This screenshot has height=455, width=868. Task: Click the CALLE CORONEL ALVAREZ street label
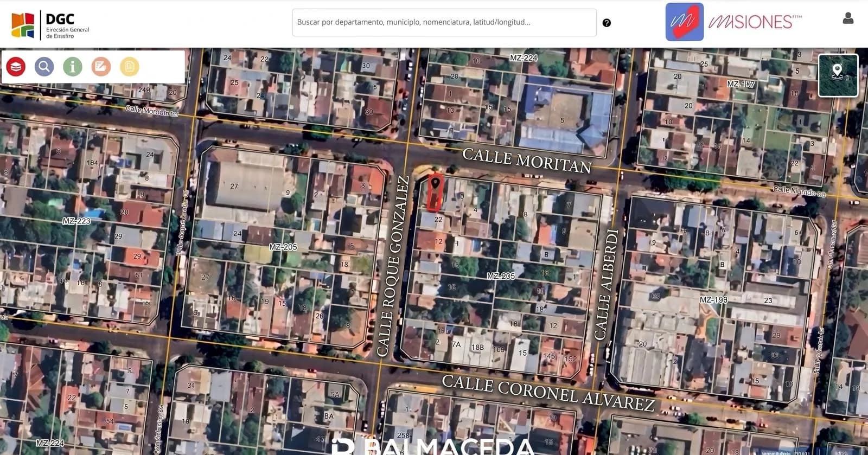(548, 392)
